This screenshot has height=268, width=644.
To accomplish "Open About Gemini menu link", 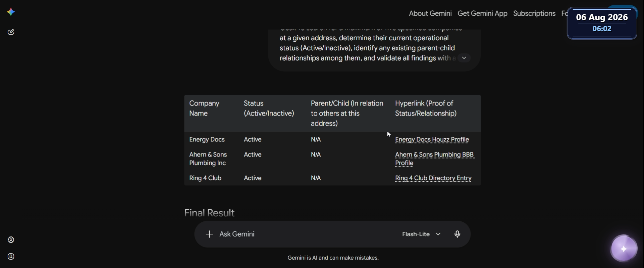I will pos(430,13).
